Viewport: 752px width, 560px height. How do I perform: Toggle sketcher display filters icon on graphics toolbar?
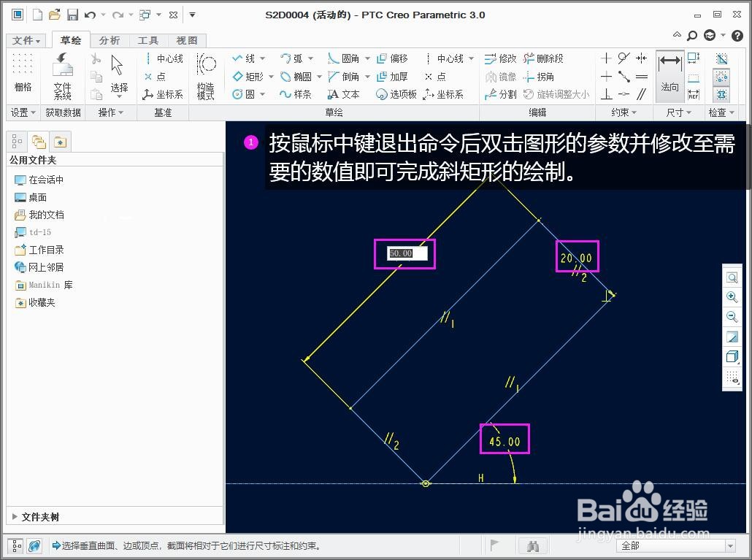click(732, 376)
